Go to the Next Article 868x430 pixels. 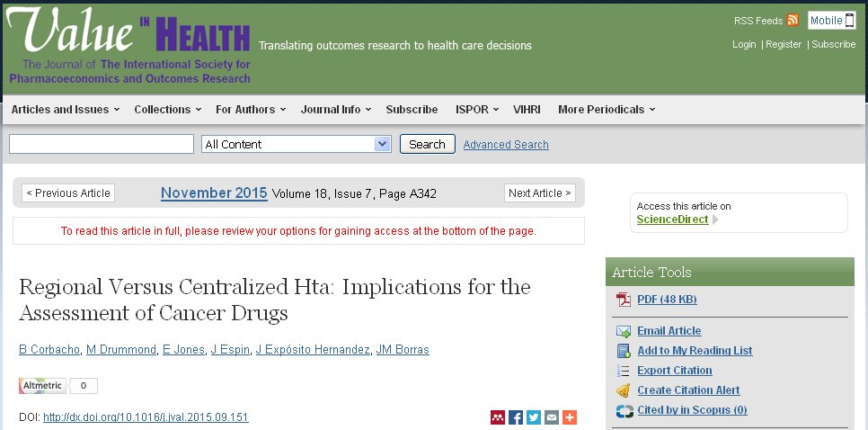[539, 193]
